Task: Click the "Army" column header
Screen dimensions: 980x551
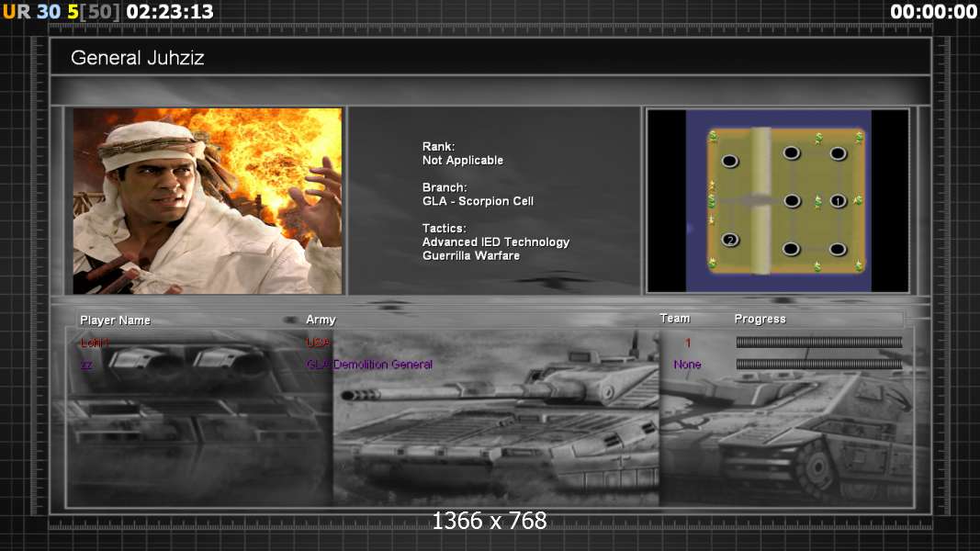Action: pyautogui.click(x=321, y=320)
